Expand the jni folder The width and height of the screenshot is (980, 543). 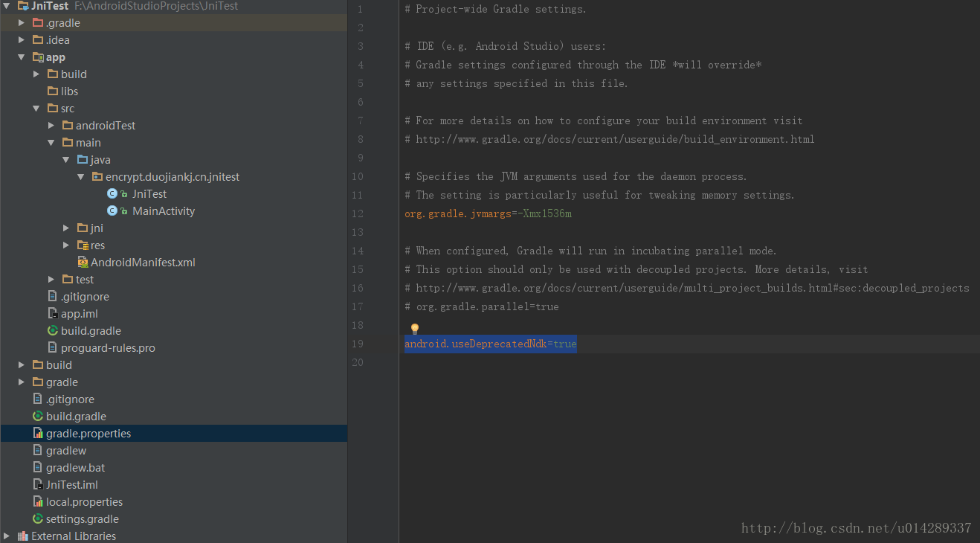coord(66,228)
